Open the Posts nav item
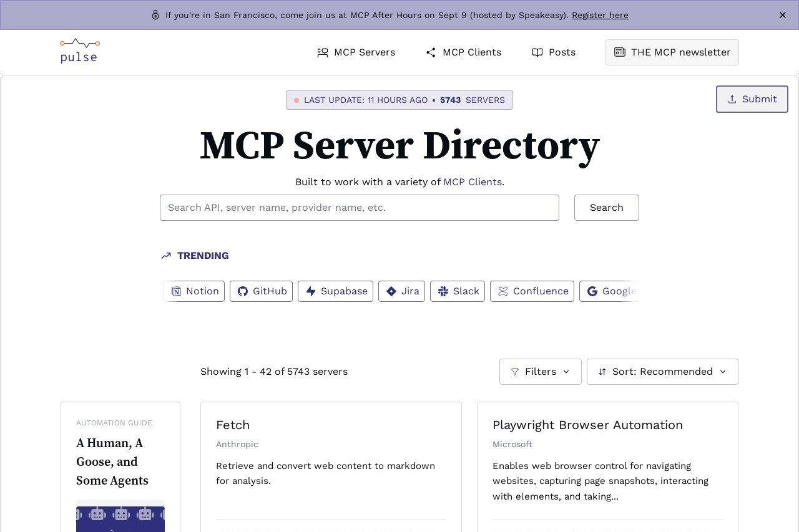 click(x=554, y=52)
